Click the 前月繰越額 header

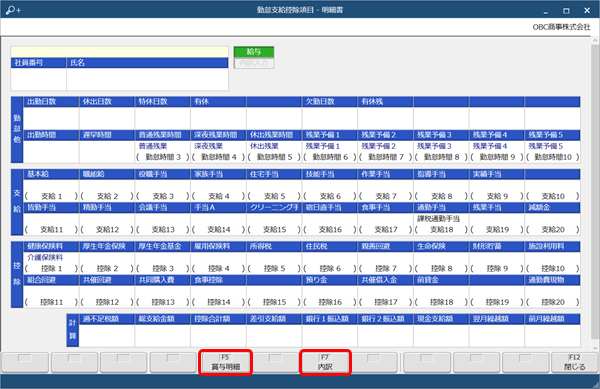(x=553, y=319)
